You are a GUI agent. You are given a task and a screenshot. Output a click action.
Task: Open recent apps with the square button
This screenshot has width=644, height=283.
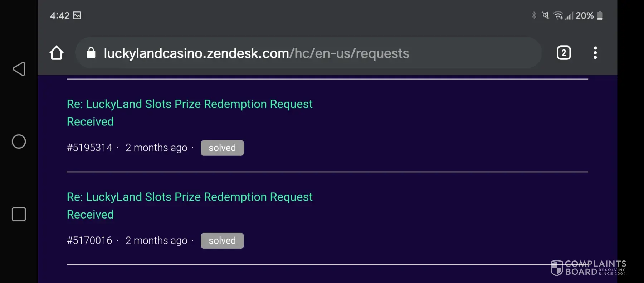tap(19, 214)
